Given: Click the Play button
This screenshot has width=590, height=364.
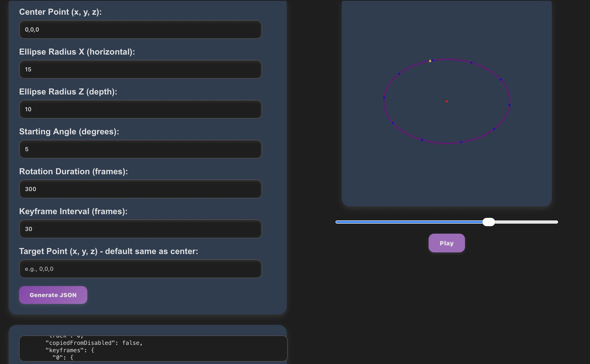Looking at the screenshot, I should [x=447, y=243].
